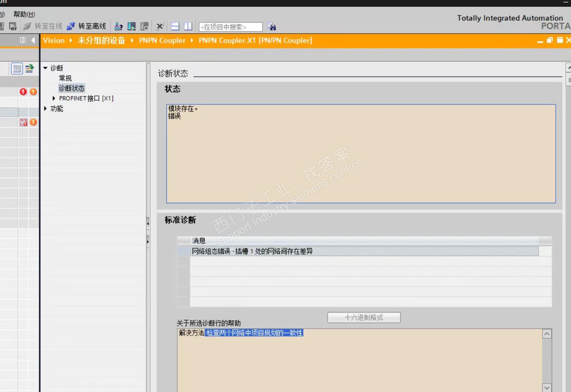Click the main panel scrollbar up arrow

[x=568, y=68]
